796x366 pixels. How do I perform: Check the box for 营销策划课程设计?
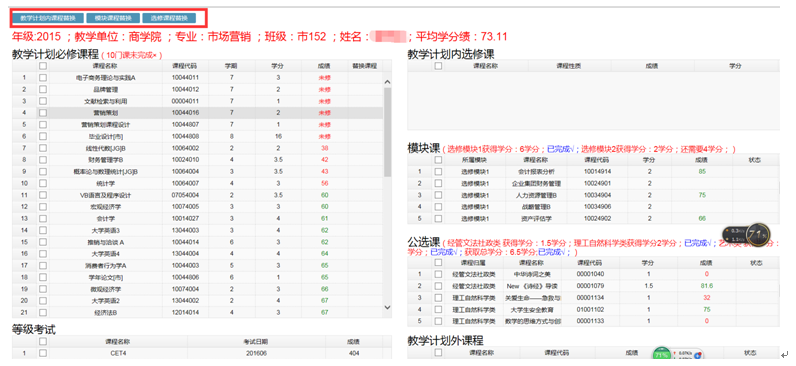point(43,124)
